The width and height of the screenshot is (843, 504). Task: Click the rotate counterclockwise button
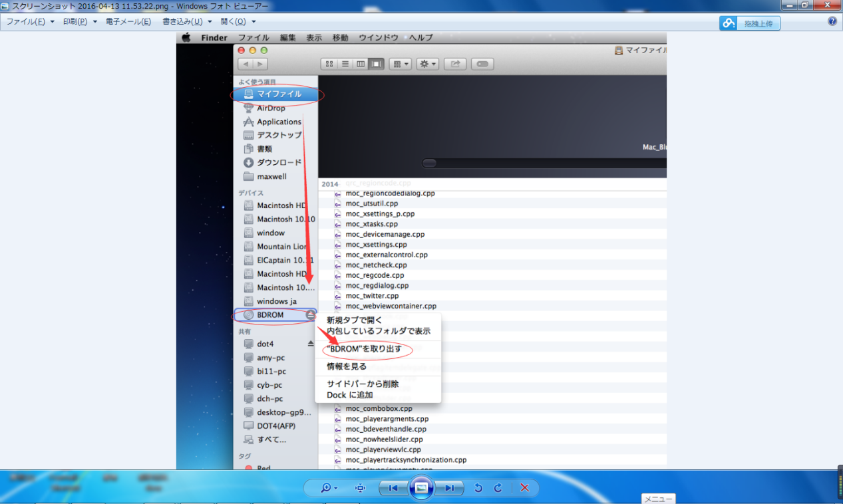pyautogui.click(x=478, y=488)
